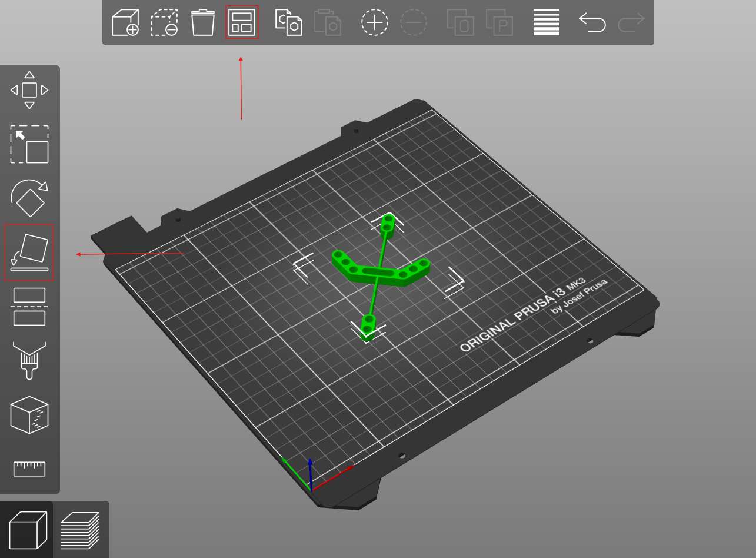Click the Delete selected object icon
The width and height of the screenshot is (756, 558).
164,22
